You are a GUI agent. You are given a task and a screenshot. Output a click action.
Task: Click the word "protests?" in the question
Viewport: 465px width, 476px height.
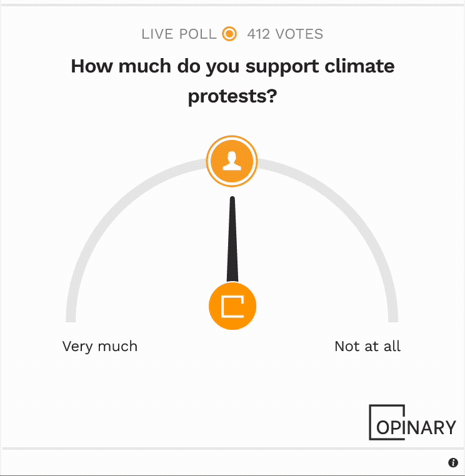click(232, 97)
